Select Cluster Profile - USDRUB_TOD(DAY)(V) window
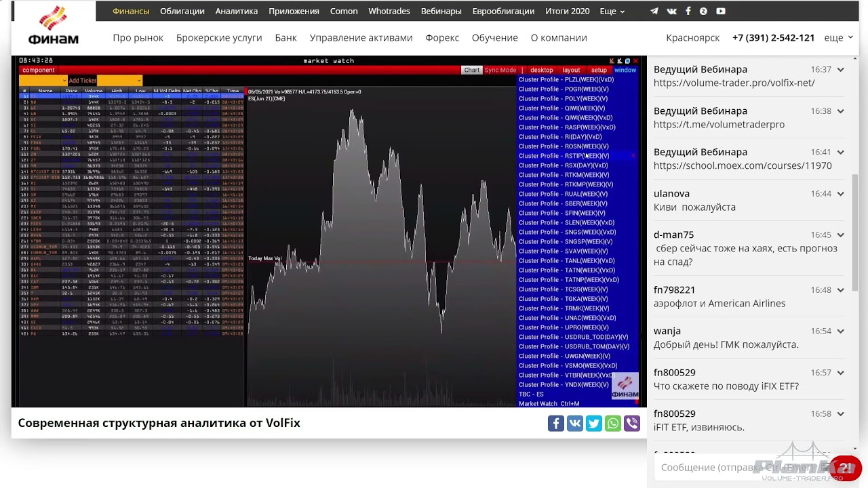Screen dimensions: 868x488 pyautogui.click(x=574, y=337)
